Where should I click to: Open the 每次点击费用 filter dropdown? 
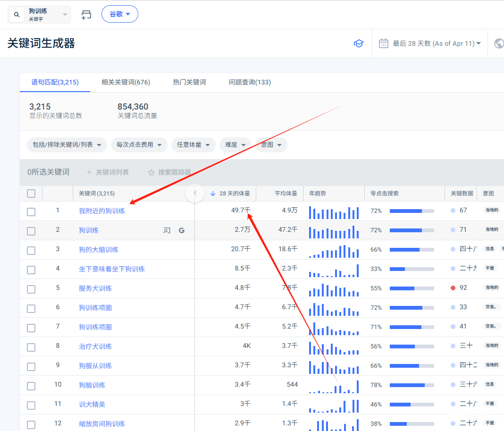click(x=139, y=145)
